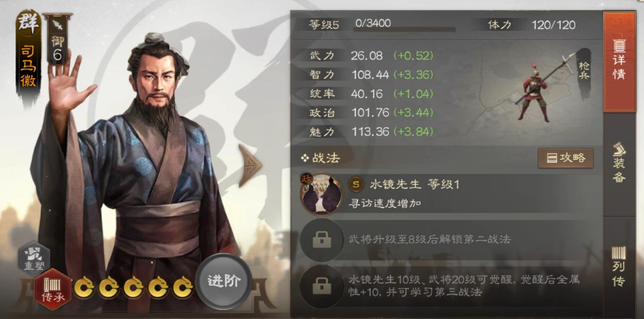Tap the 群 faction badge
Image resolution: width=644 pixels, height=319 pixels.
[28, 23]
